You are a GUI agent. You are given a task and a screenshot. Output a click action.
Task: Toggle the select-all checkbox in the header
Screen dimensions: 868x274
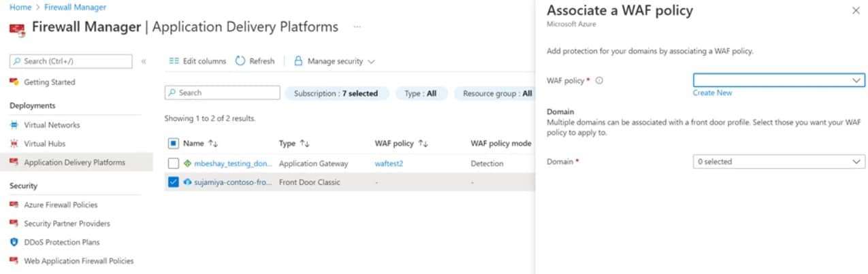(173, 143)
